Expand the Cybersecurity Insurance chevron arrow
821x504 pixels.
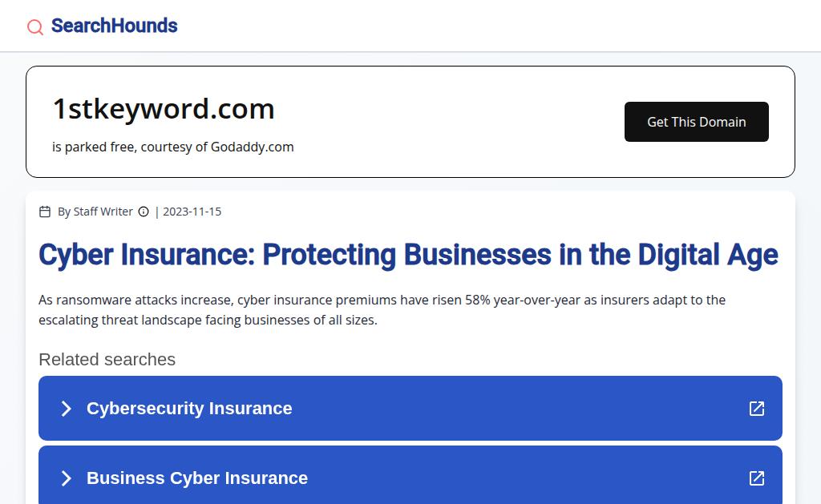pyautogui.click(x=67, y=409)
